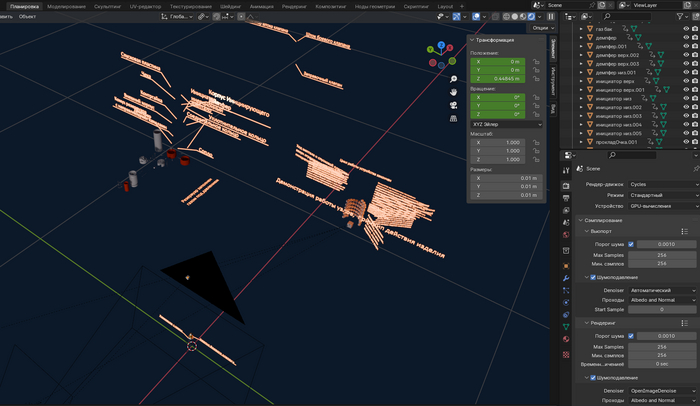Switch to the 'Моделирование' workspace tab
700x406 pixels.
(67, 5)
